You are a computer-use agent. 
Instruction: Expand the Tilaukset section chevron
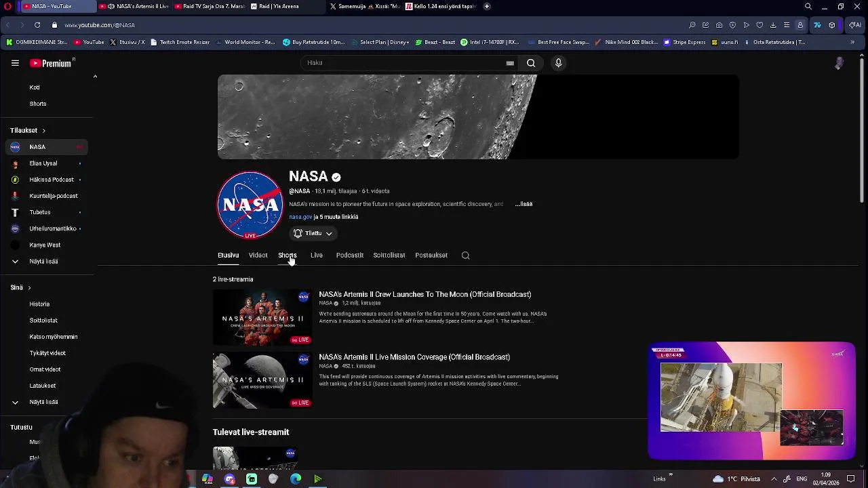coord(43,131)
